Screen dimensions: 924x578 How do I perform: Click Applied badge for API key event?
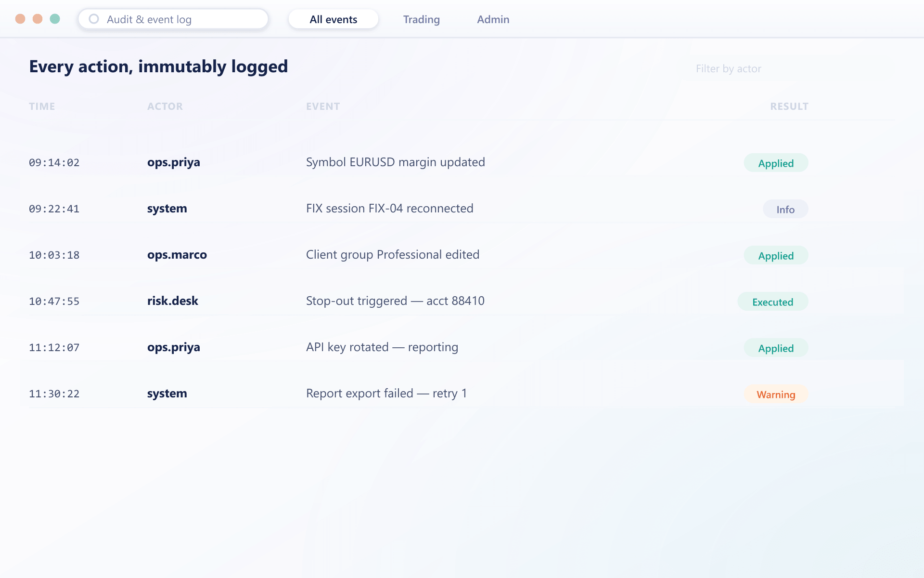coord(776,348)
